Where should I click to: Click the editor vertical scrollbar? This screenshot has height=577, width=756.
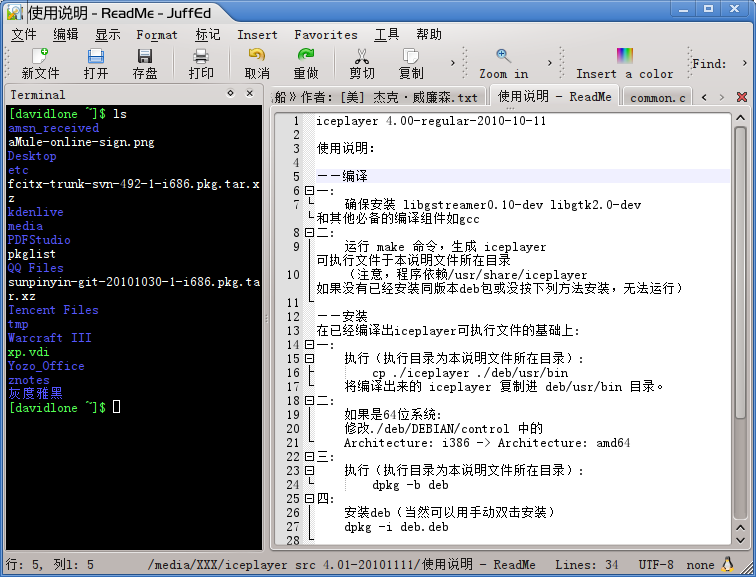(741, 272)
